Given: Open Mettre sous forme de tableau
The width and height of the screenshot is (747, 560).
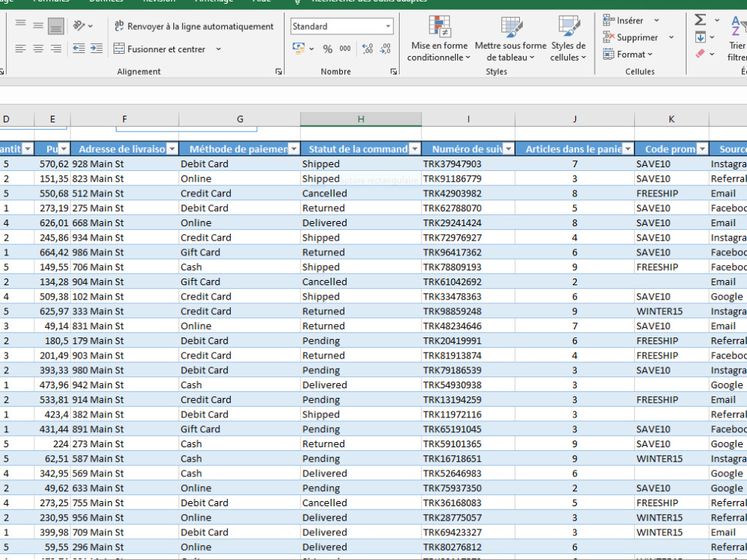Looking at the screenshot, I should tap(510, 38).
